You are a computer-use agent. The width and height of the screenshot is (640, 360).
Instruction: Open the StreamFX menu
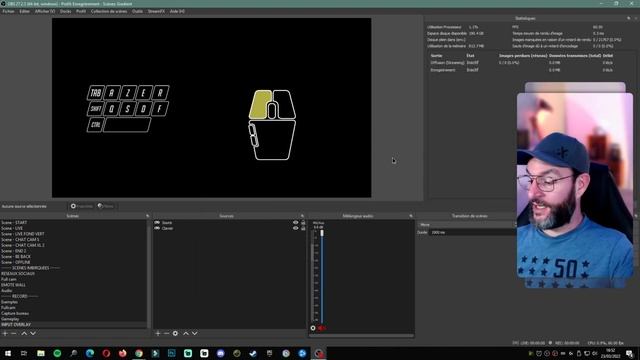pos(156,11)
